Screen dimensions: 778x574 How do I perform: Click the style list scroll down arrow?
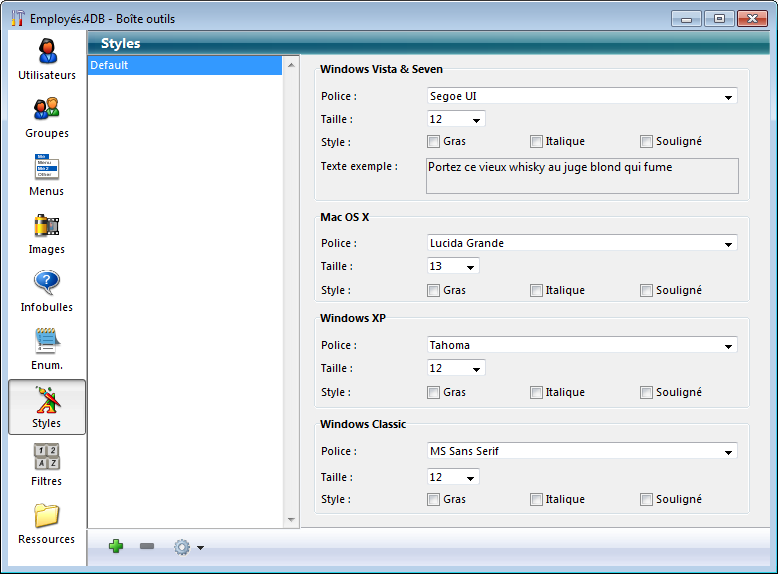coord(291,520)
